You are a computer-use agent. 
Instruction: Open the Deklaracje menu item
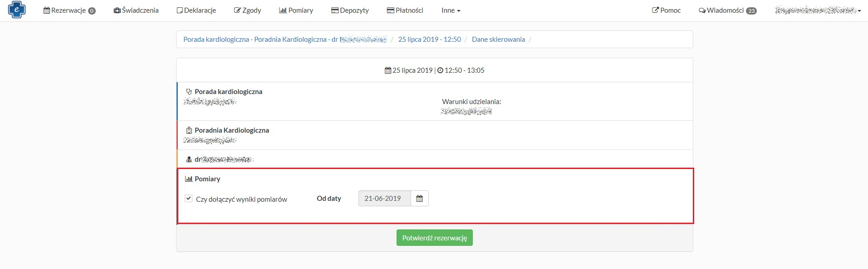click(x=196, y=10)
